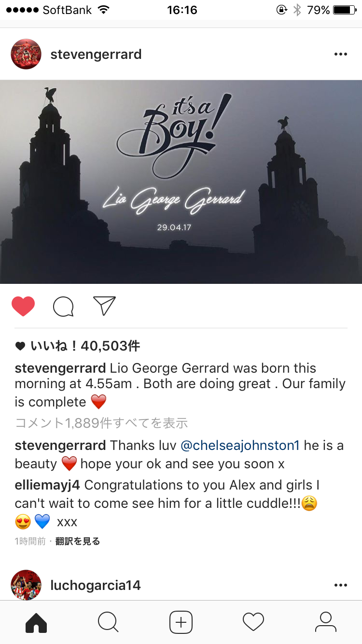
Task: Open activity heart icon in bottom bar
Action: tap(253, 622)
